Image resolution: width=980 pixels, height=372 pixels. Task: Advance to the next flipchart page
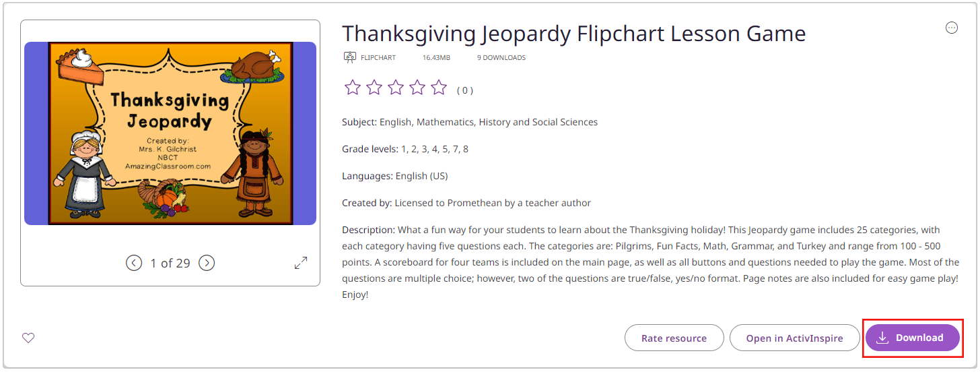tap(207, 263)
